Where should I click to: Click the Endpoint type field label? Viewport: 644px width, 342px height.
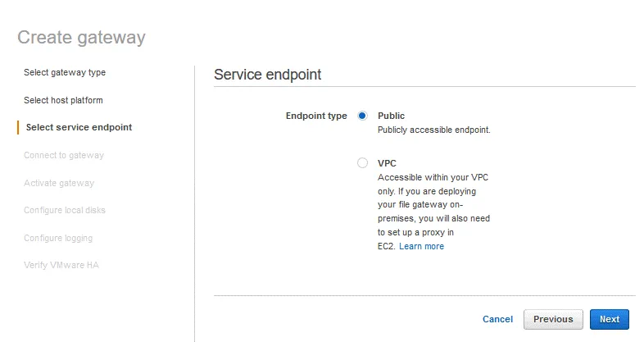(x=315, y=116)
